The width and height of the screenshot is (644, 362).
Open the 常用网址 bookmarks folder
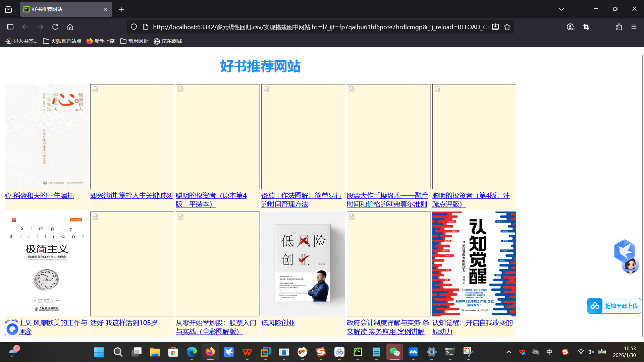point(134,41)
